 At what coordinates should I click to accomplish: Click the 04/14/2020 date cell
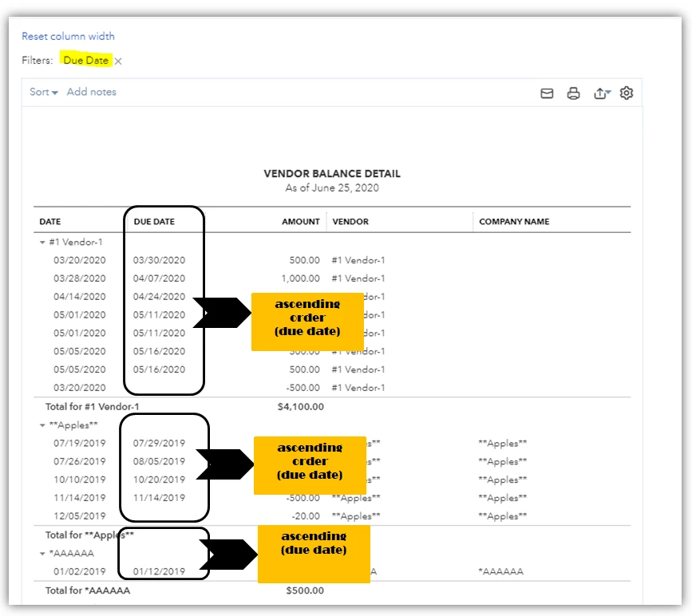click(80, 297)
